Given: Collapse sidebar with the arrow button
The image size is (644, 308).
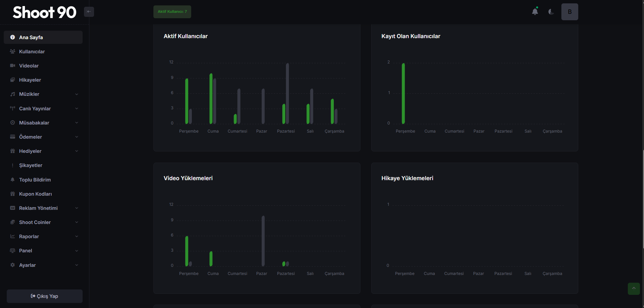Looking at the screenshot, I should pyautogui.click(x=89, y=12).
